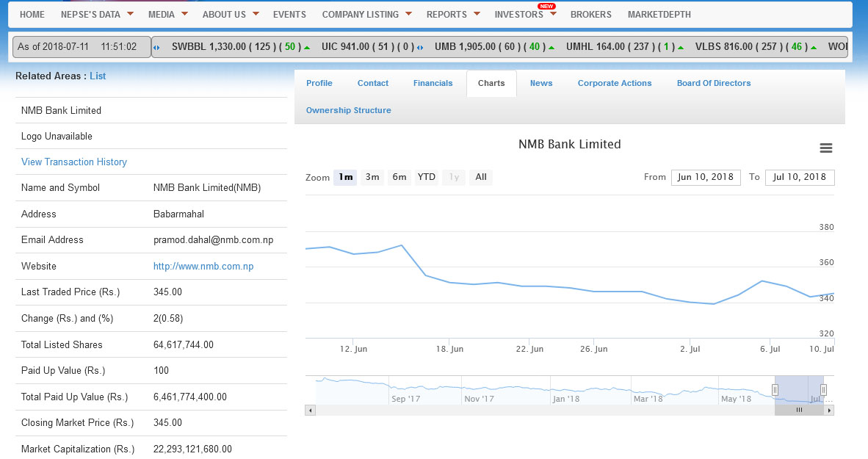Viewport: 868px width, 459px height.
Task: Grab the right navigator range handle
Action: click(x=823, y=390)
